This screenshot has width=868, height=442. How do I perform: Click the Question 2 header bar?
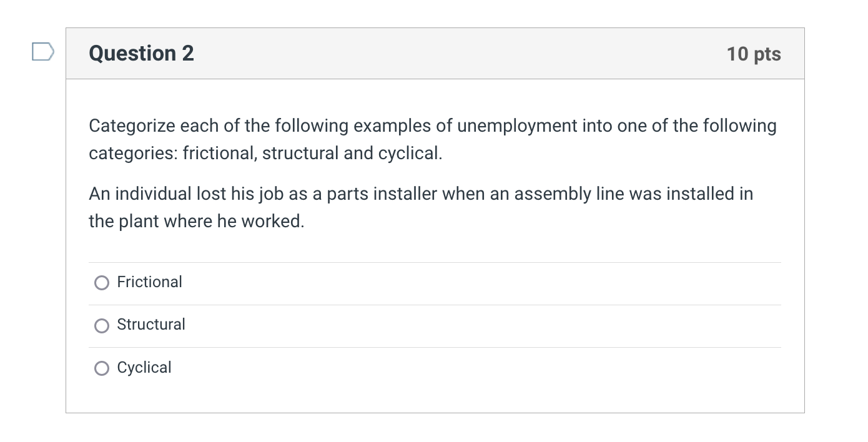(x=434, y=53)
